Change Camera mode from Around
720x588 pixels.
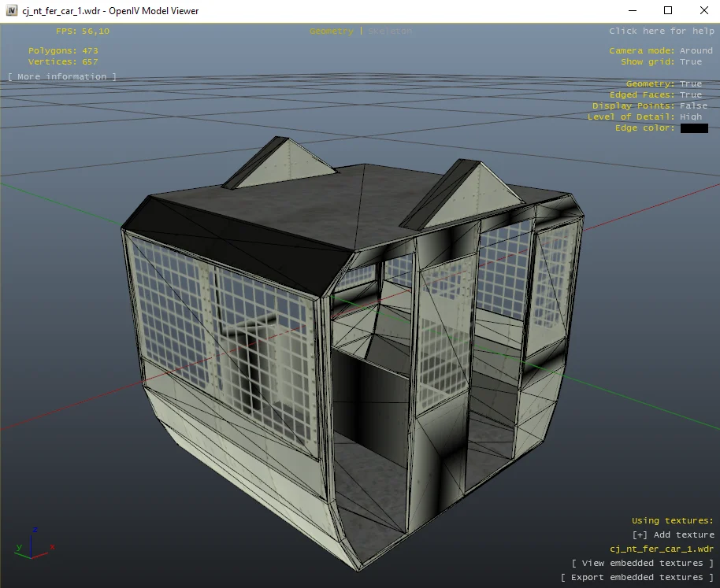696,50
